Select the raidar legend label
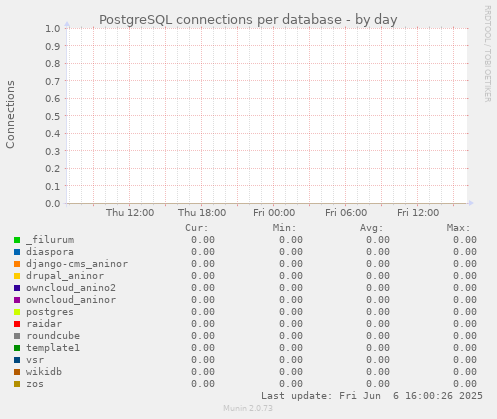The width and height of the screenshot is (497, 419). (44, 324)
